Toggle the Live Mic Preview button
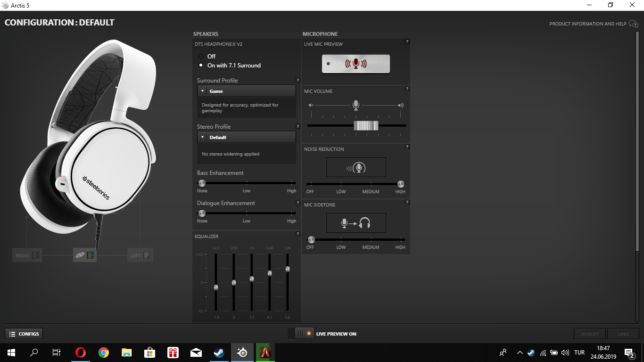The height and width of the screenshot is (362, 644). (x=356, y=64)
